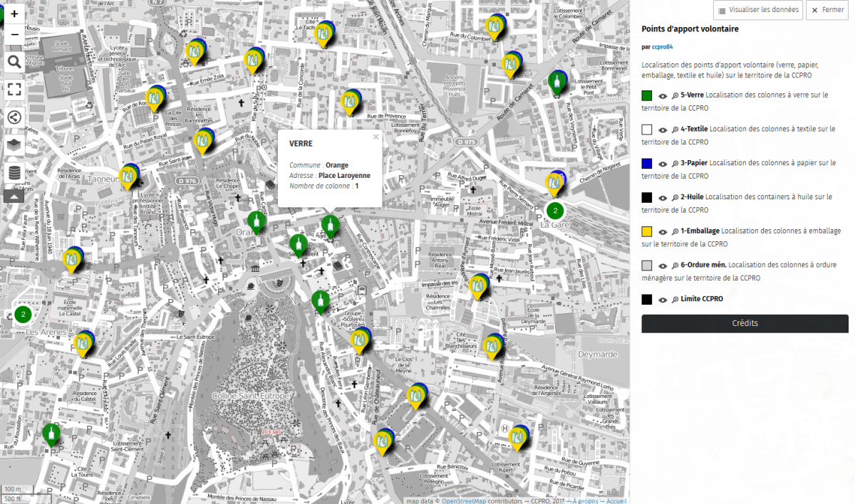This screenshot has width=855, height=504.
Task: Zoom to the 4-Textile layer extent
Action: [674, 130]
